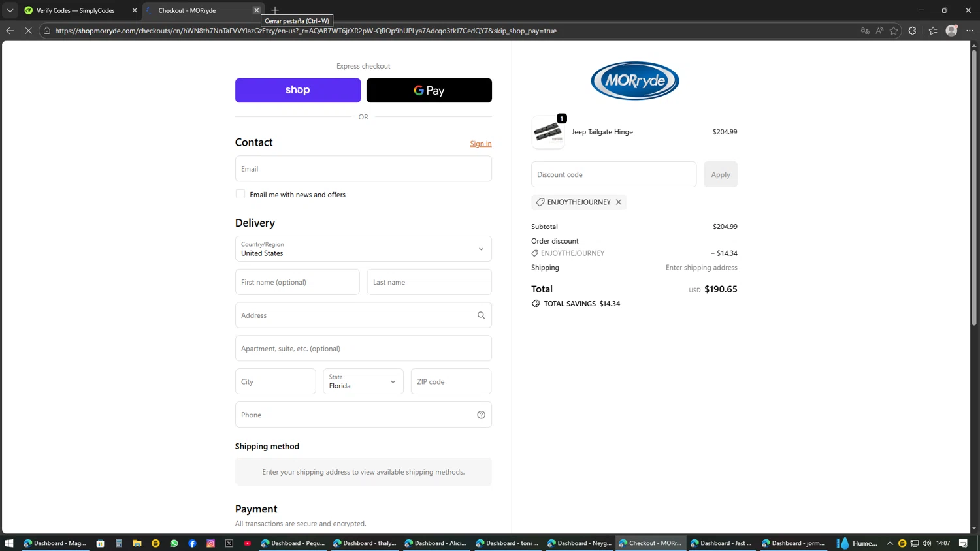Close the Verify Codes SimplyCodes tab
Image resolution: width=980 pixels, height=551 pixels.
click(x=135, y=10)
